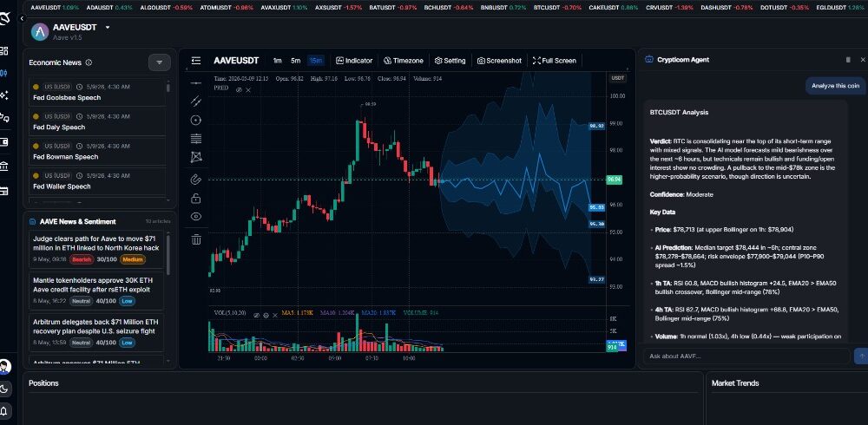Switch chart to Full Screen
Image resolution: width=868 pixels, height=425 pixels.
(555, 61)
